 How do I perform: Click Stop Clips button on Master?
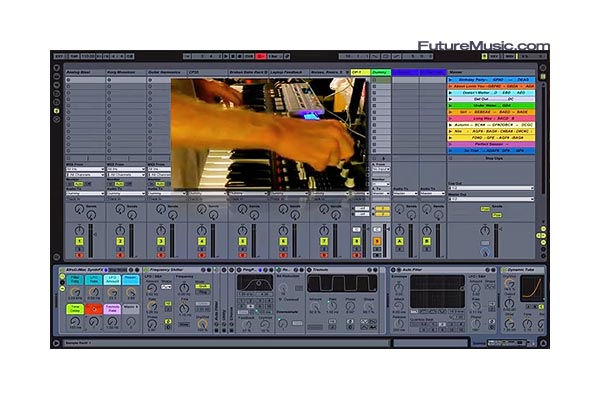point(494,158)
